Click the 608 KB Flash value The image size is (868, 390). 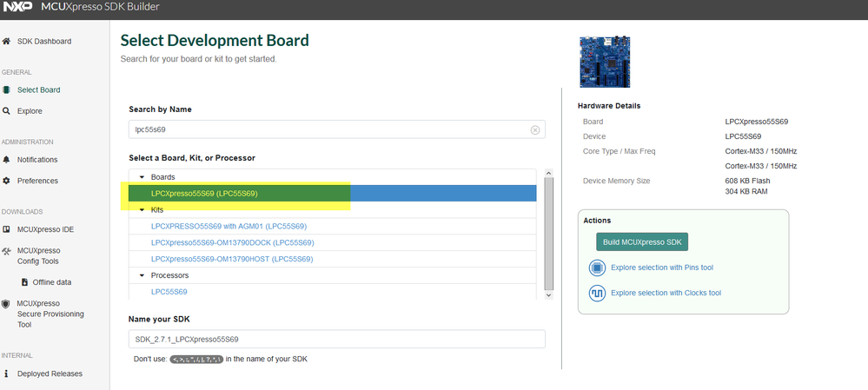(x=747, y=181)
